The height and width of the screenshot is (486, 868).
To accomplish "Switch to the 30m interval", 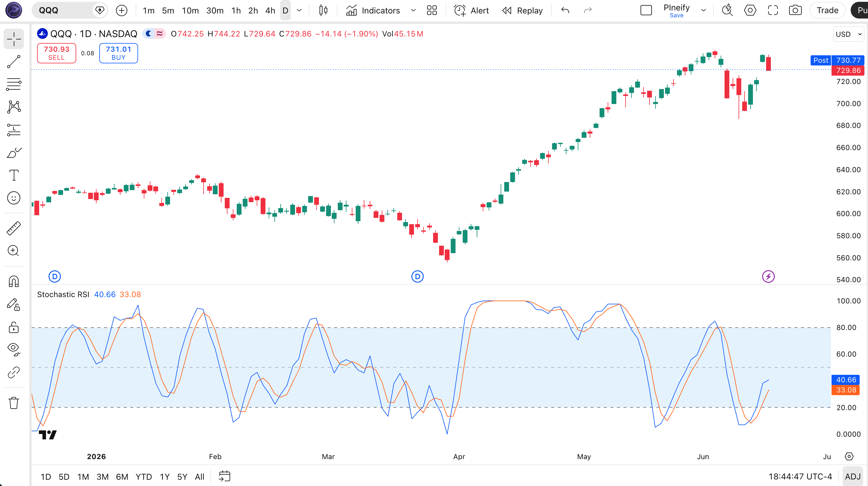I will coord(215,10).
